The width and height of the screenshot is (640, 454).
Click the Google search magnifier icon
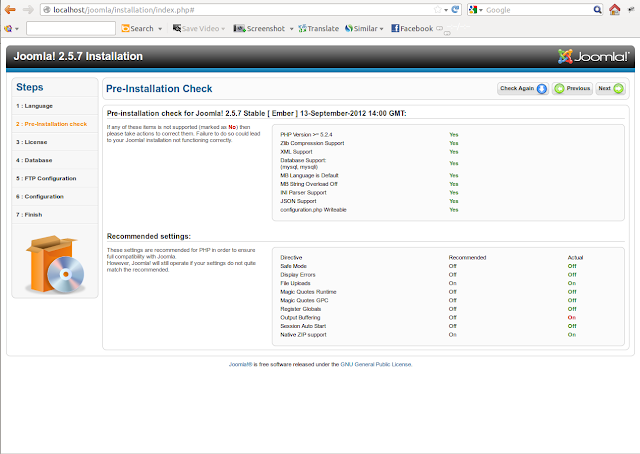click(x=597, y=9)
